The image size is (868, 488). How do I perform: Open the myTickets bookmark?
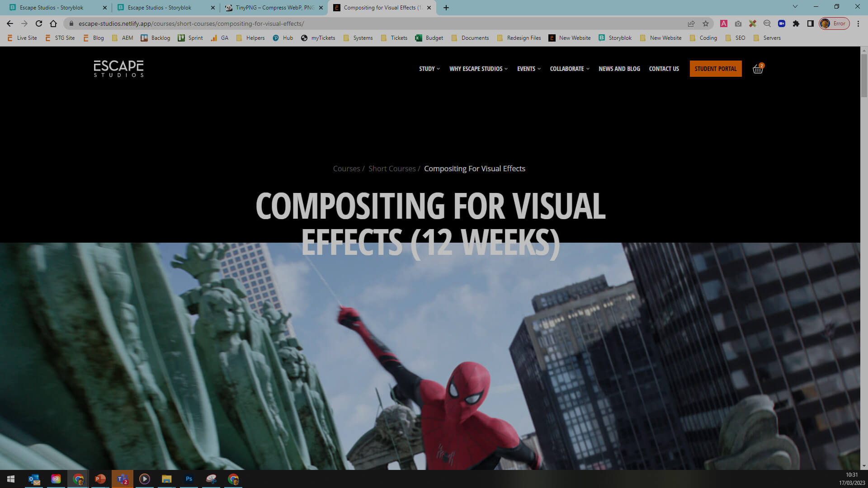coord(318,38)
